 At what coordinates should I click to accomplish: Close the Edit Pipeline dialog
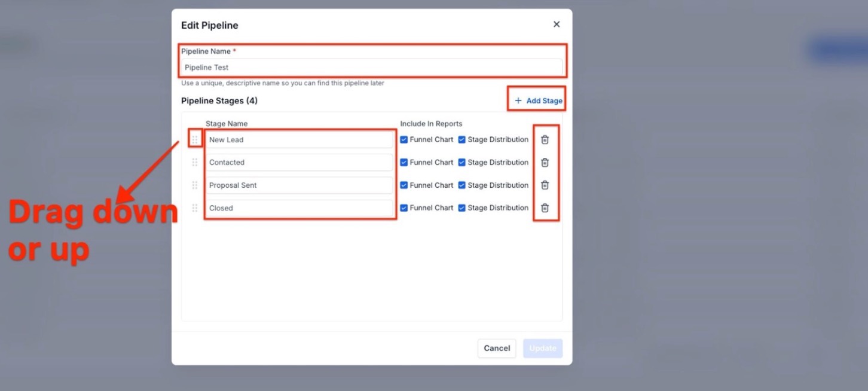(x=557, y=25)
